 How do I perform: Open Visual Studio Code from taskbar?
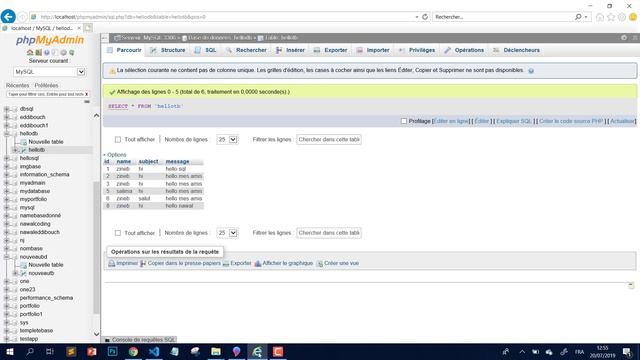coord(154,352)
